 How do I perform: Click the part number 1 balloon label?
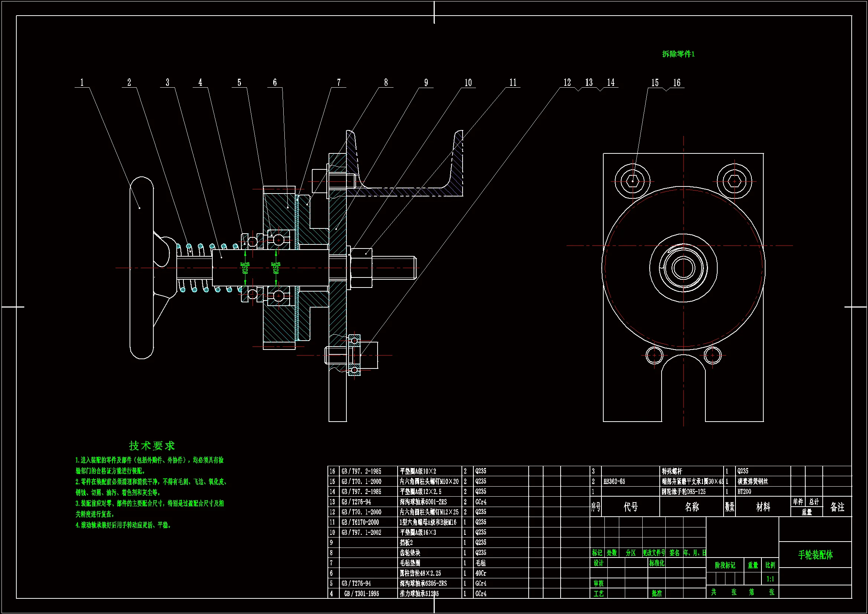82,82
